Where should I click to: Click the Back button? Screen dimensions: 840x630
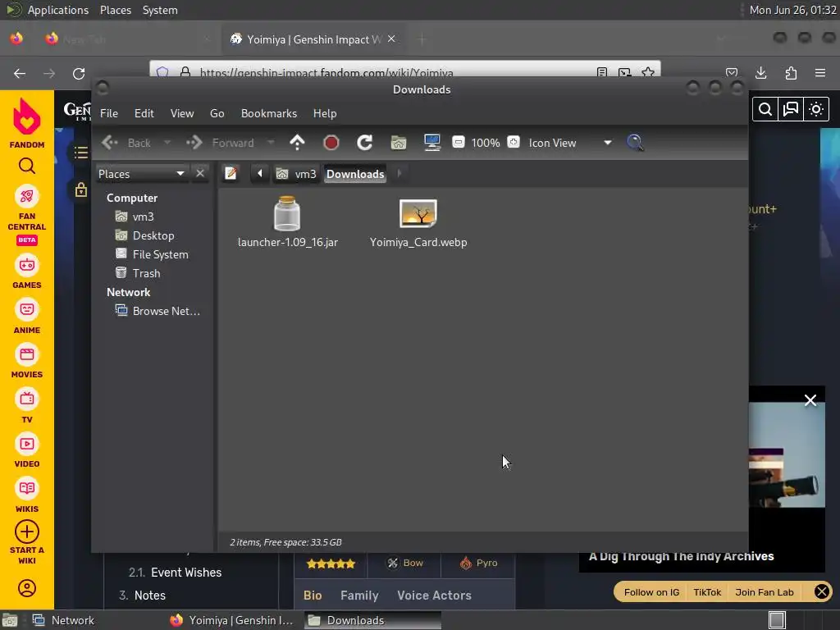127,143
